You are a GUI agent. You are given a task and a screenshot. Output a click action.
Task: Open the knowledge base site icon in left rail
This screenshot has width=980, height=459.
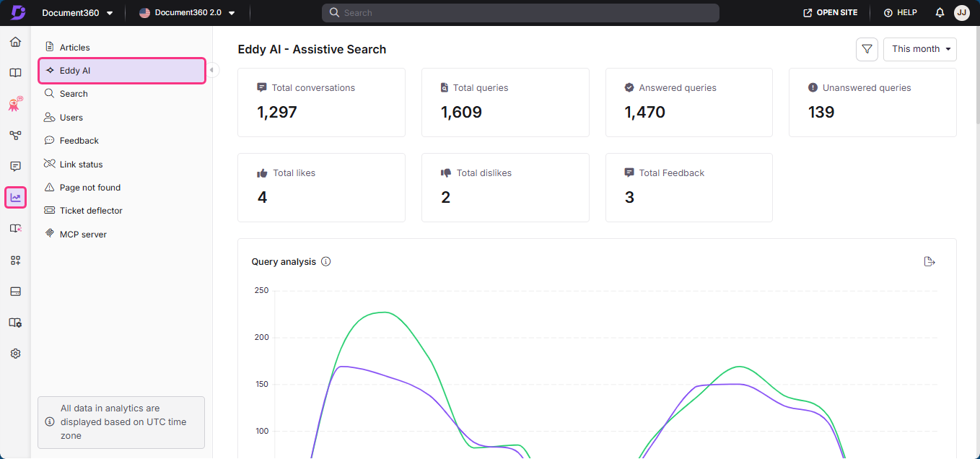[15, 228]
